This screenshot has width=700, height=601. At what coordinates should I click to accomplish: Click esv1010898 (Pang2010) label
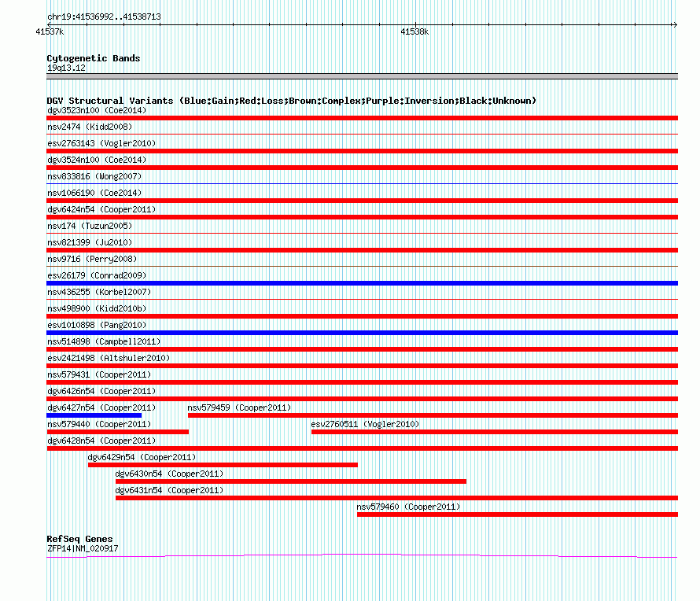[x=97, y=325]
